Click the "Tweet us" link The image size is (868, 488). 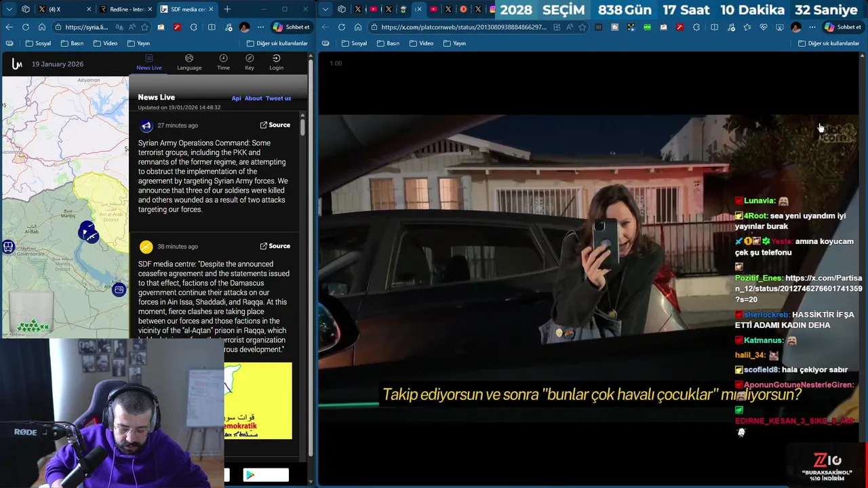click(278, 98)
